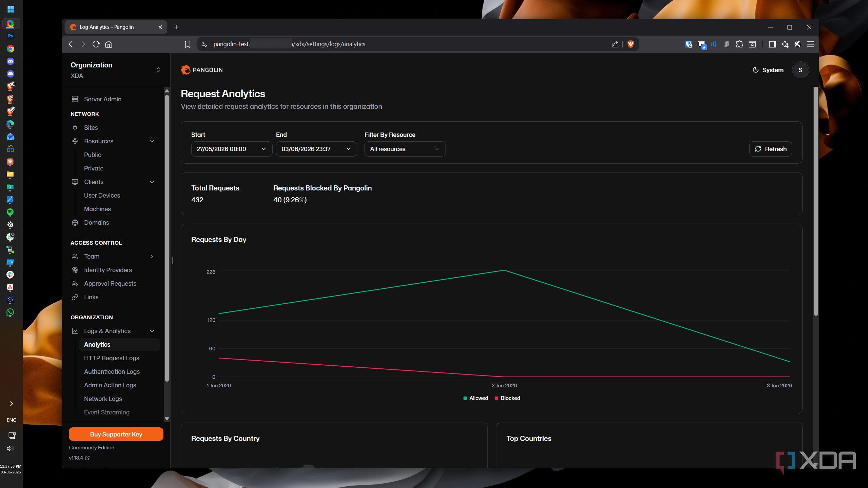
Task: Click the Brave Shields lion icon in address bar
Action: [x=630, y=44]
